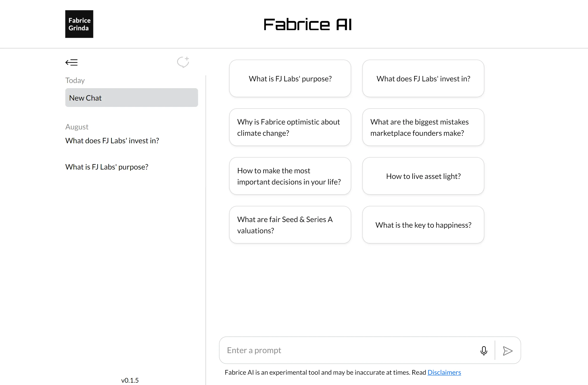The width and height of the screenshot is (588, 385).
Task: Click the Fabrice AI title heading
Action: 308,24
